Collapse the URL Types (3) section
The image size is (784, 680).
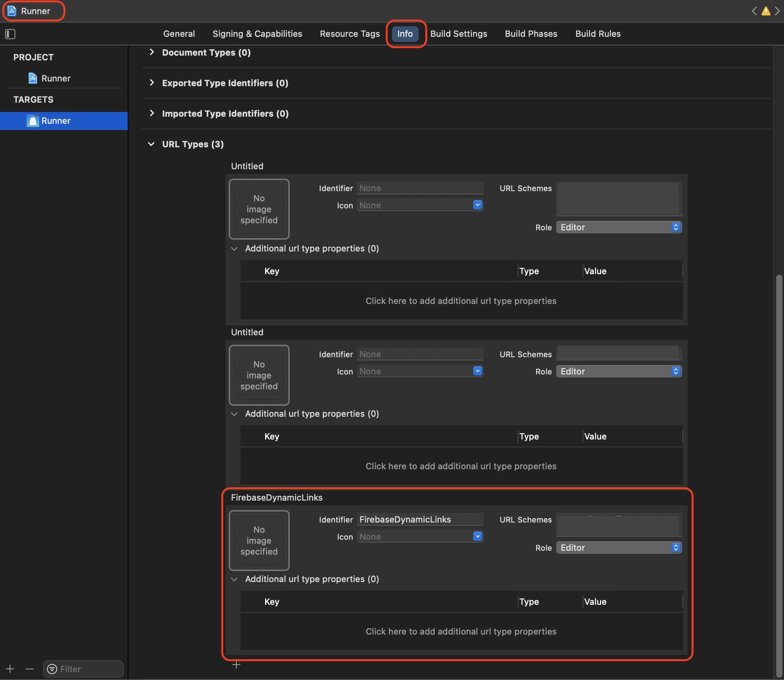(151, 144)
